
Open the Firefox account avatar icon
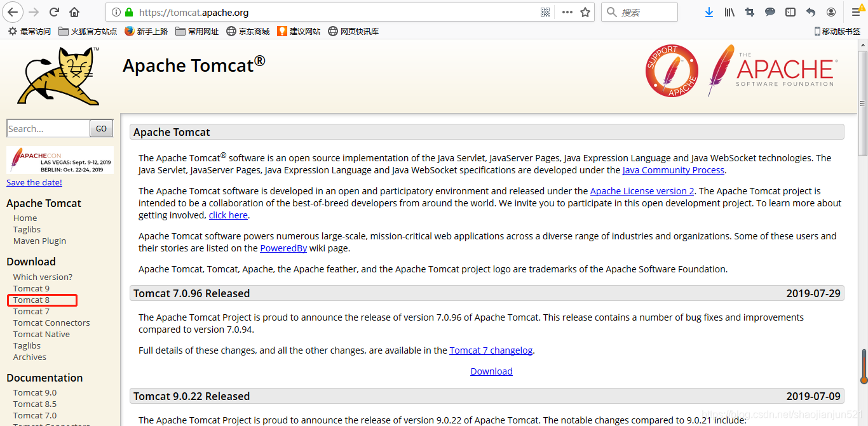pos(831,12)
